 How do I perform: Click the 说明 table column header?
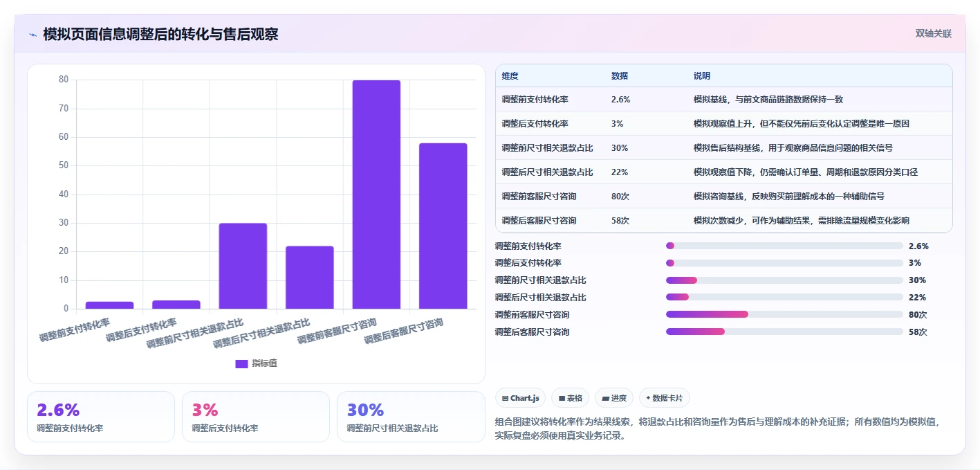pyautogui.click(x=702, y=76)
